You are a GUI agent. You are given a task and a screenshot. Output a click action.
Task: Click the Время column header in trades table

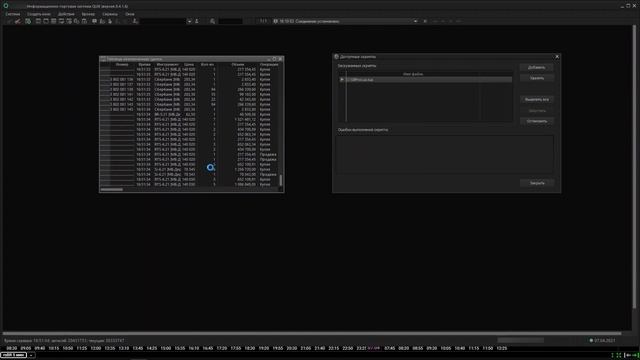click(144, 64)
